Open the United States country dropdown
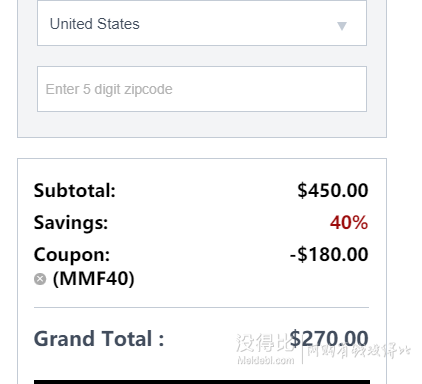This screenshot has width=422, height=384. [202, 23]
